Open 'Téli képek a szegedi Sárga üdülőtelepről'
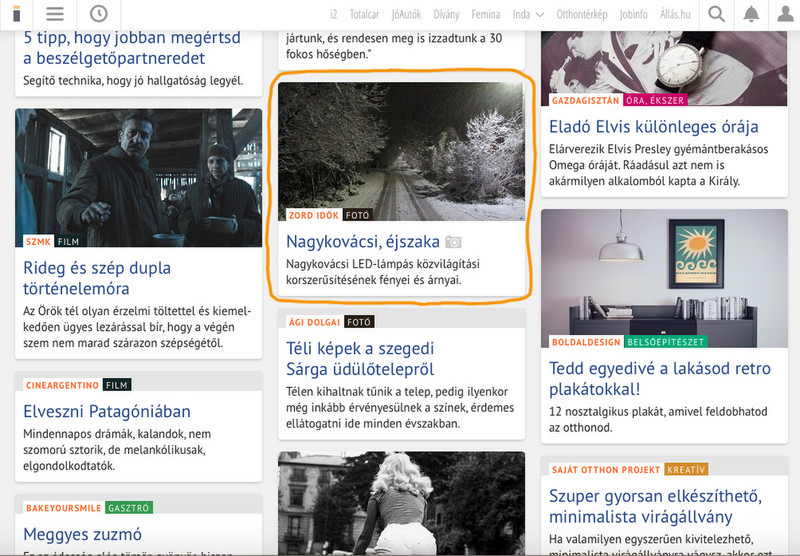The image size is (800, 556). click(360, 359)
